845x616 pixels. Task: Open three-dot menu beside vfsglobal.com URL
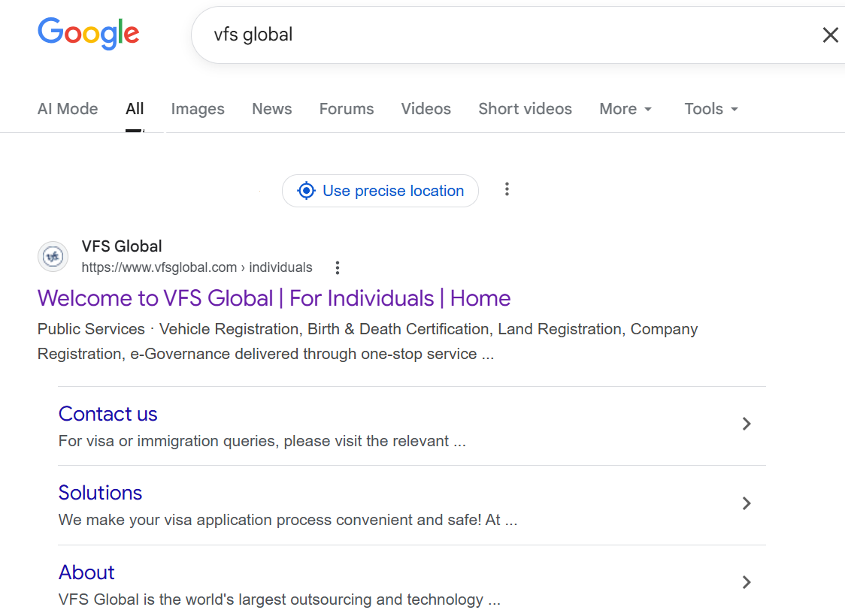pyautogui.click(x=338, y=267)
